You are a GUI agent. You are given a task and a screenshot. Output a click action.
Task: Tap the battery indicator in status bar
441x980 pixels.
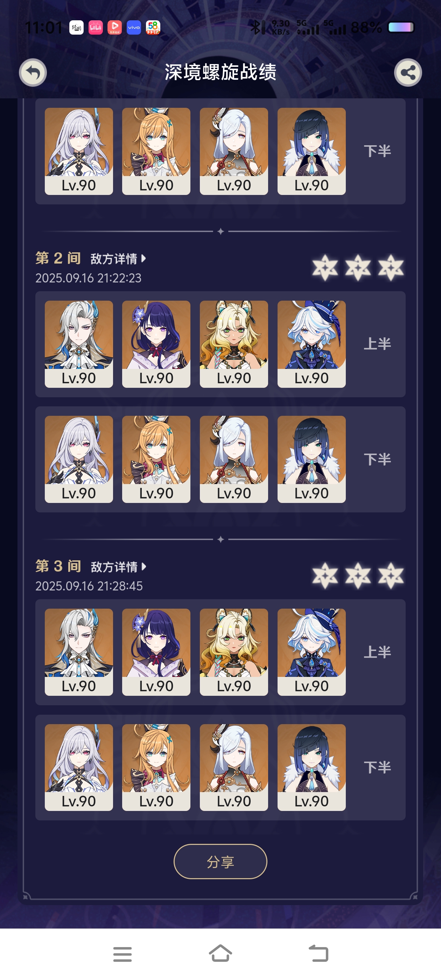tap(401, 27)
